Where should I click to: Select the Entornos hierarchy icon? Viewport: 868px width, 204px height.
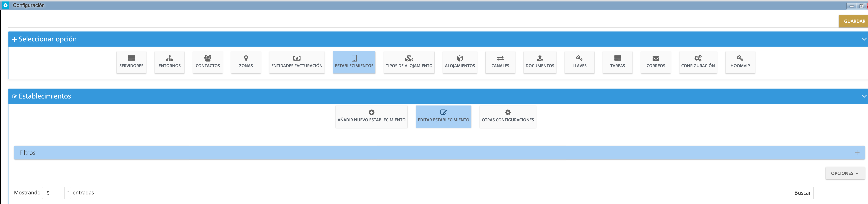pyautogui.click(x=170, y=58)
